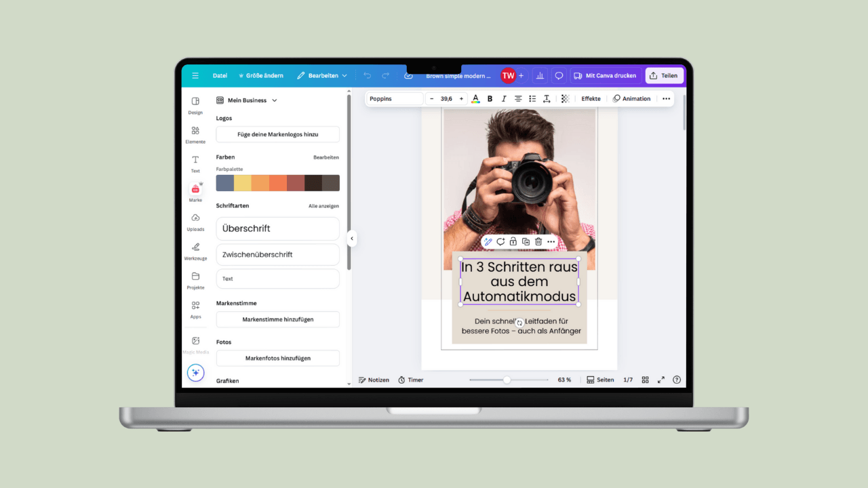Open the Timer in bottom bar
This screenshot has width=868, height=488.
coord(411,380)
